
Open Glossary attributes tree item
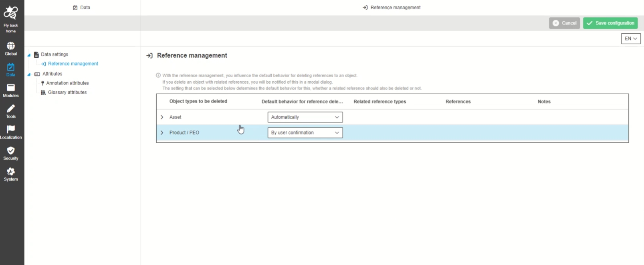pos(67,92)
